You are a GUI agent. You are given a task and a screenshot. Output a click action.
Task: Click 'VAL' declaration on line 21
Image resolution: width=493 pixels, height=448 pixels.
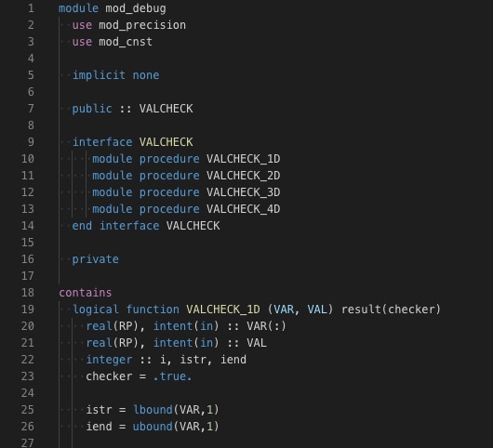pos(257,343)
